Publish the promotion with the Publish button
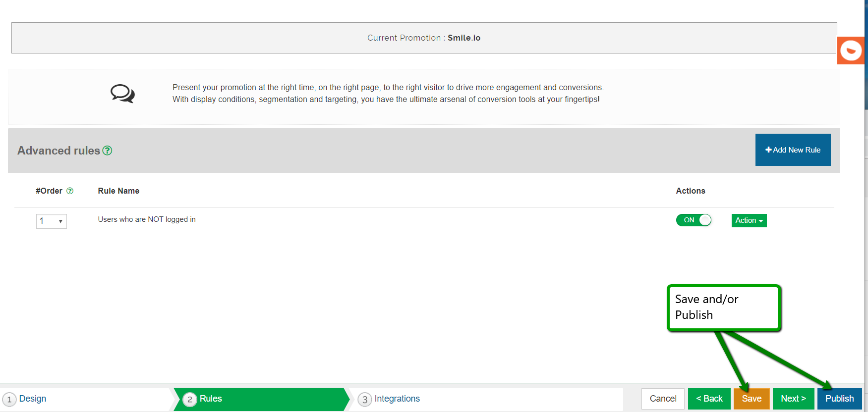 (839, 399)
